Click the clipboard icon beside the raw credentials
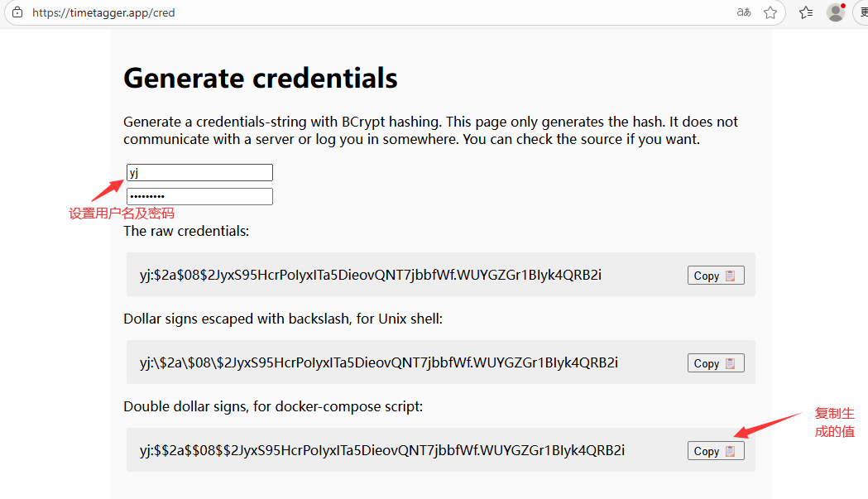 pyautogui.click(x=730, y=276)
